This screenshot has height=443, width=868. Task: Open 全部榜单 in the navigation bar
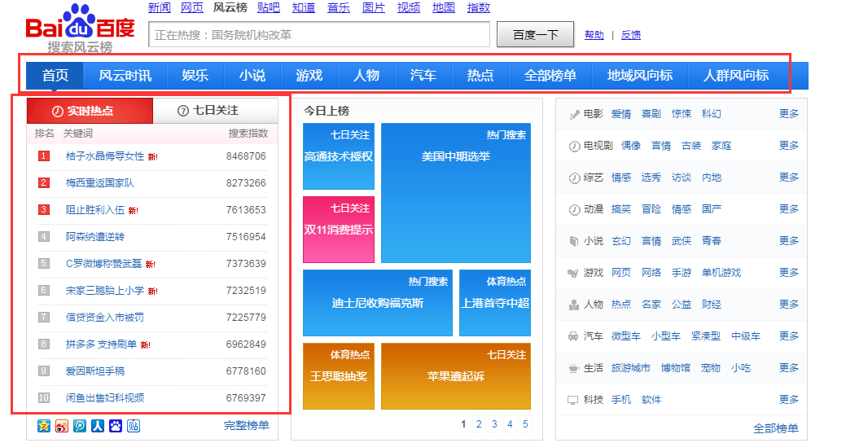tap(550, 76)
